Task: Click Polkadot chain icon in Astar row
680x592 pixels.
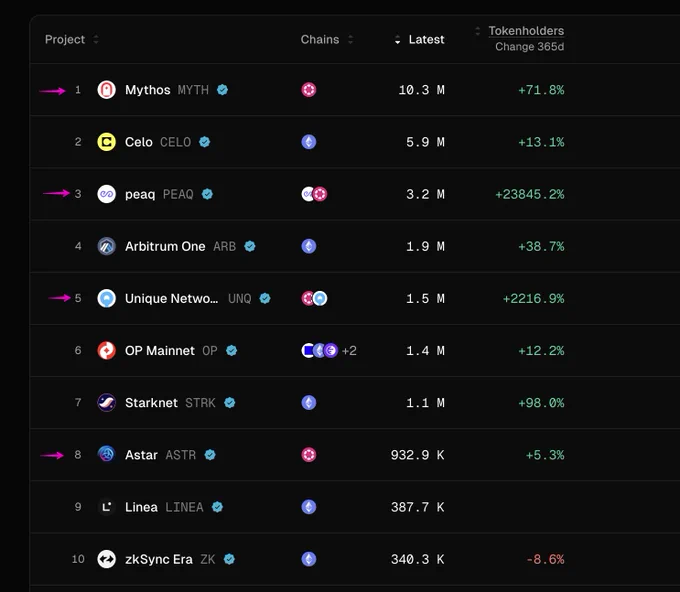Action: coord(309,455)
